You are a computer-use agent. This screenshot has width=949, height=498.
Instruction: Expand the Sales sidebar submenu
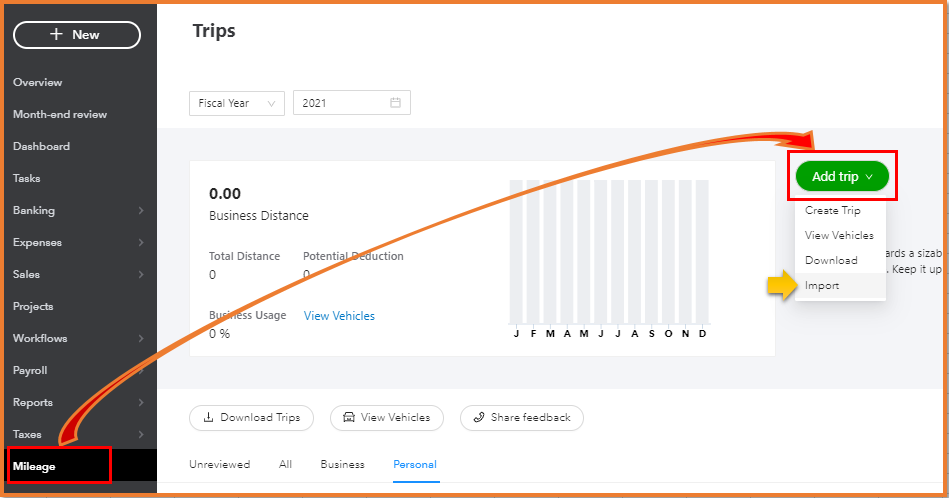coord(141,275)
